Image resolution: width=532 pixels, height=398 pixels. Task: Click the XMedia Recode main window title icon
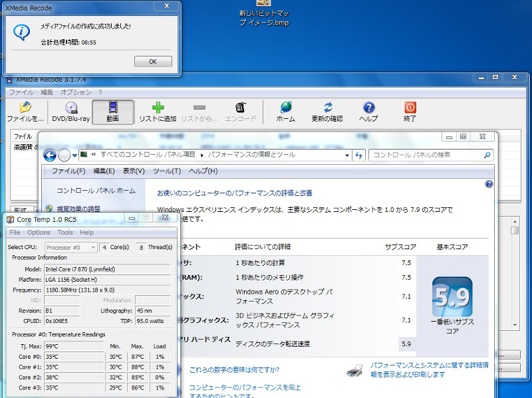coord(10,80)
